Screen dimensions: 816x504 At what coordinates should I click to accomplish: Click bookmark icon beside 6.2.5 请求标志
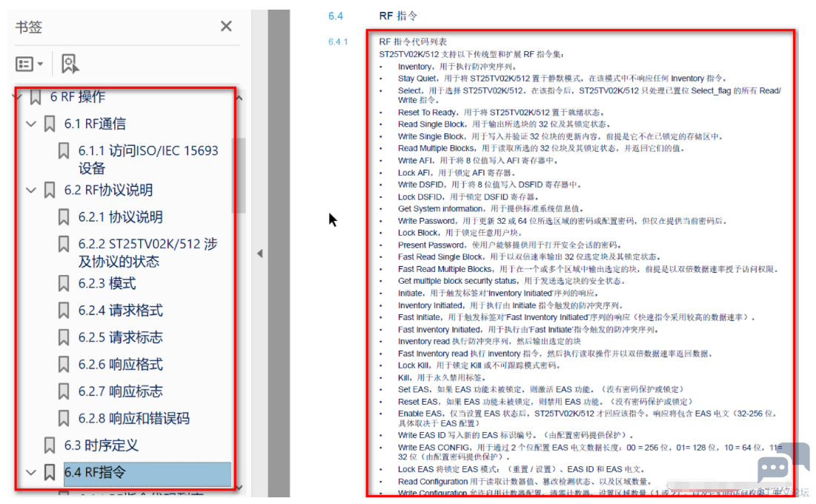(64, 337)
